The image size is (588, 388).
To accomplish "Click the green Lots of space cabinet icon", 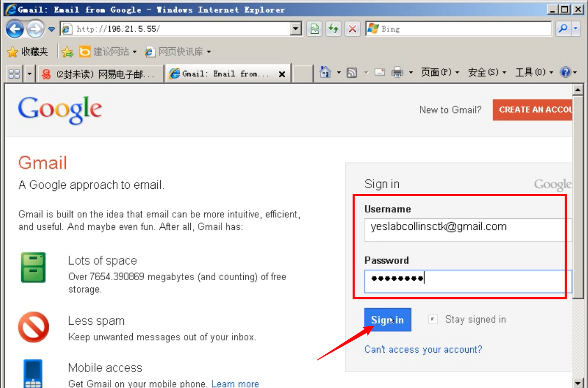I will [x=33, y=268].
